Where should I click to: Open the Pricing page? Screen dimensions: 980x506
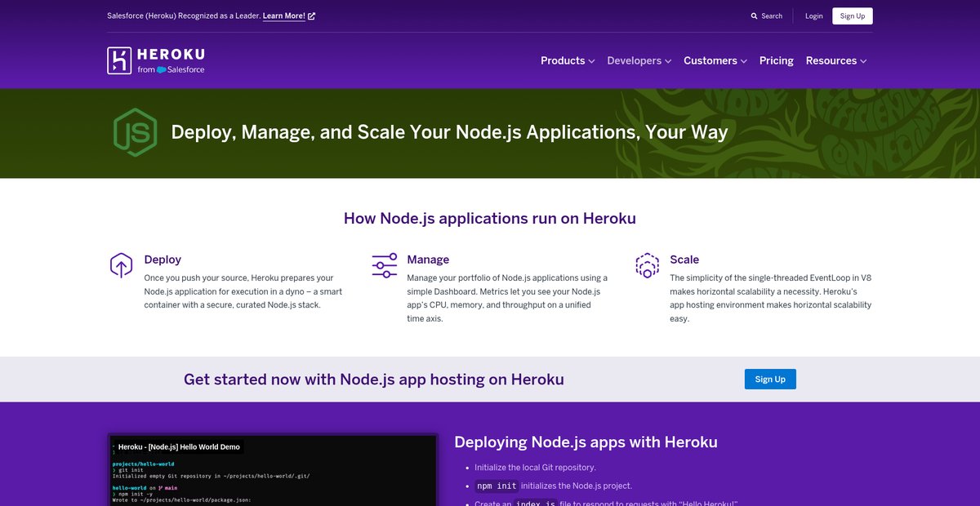point(777,60)
